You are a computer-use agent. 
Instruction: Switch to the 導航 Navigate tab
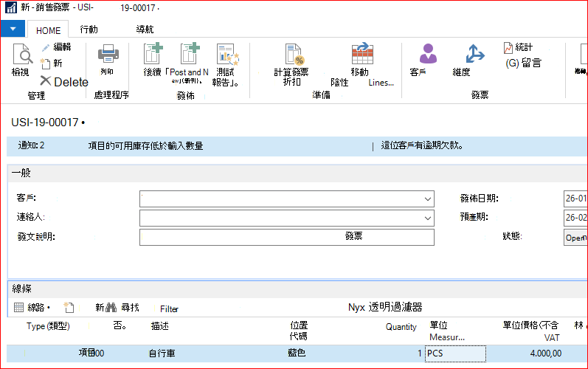[145, 30]
